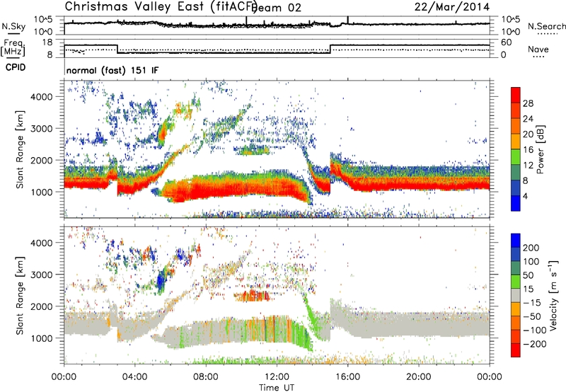Click the 12:00 time tick label
The height and width of the screenshot is (392, 566).
click(277, 377)
